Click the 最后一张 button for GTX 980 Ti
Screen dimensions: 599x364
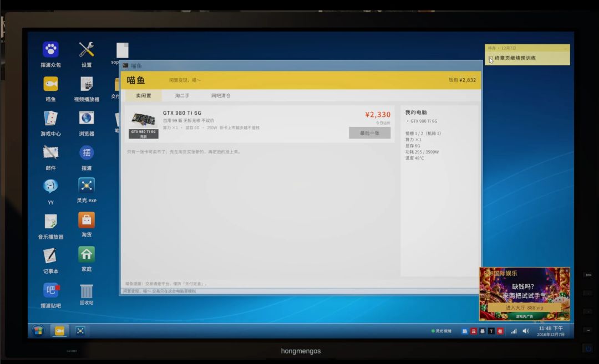(369, 133)
